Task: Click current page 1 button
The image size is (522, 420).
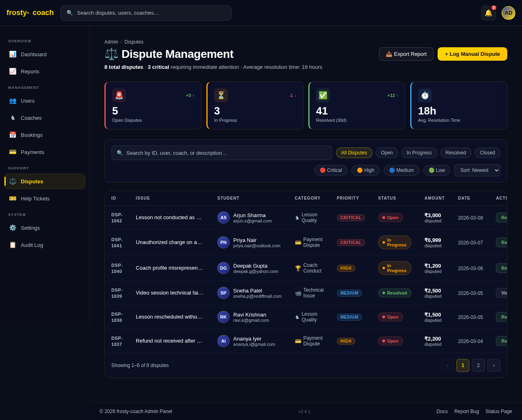Action: point(463,365)
